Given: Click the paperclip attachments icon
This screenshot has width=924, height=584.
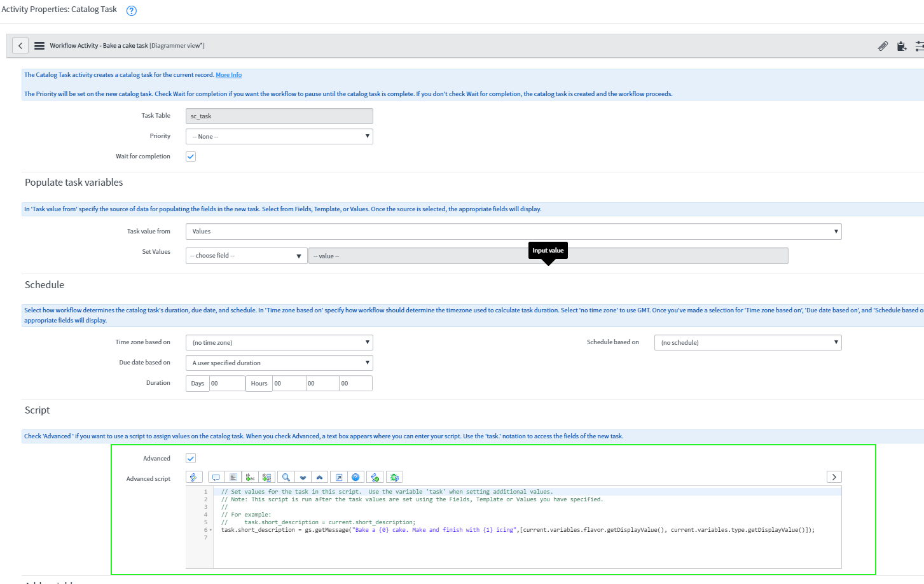Looking at the screenshot, I should tap(883, 46).
